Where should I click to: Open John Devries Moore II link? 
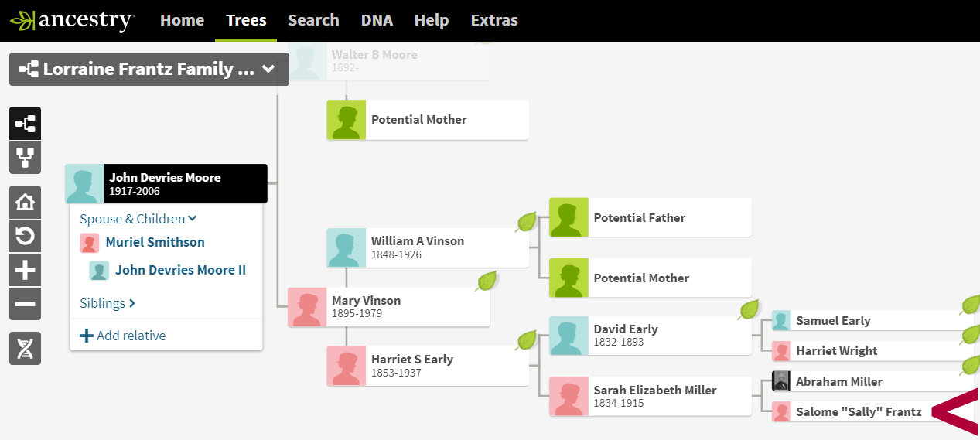180,270
